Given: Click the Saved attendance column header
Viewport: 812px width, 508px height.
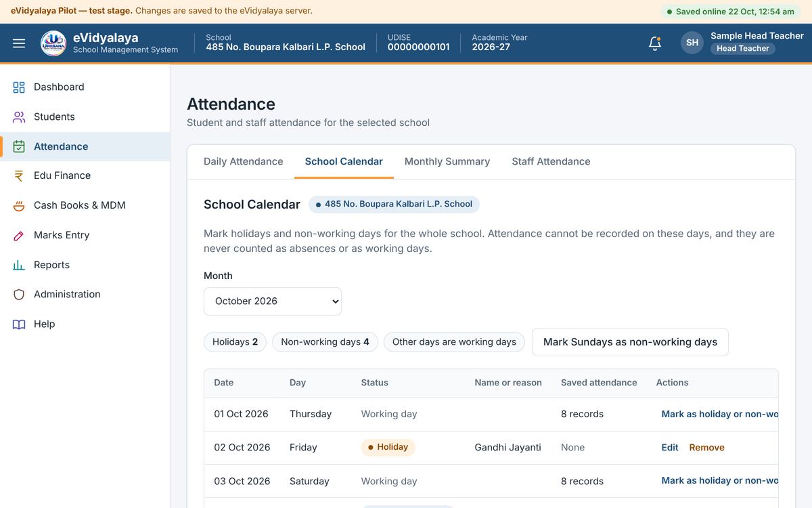Looking at the screenshot, I should pos(599,383).
